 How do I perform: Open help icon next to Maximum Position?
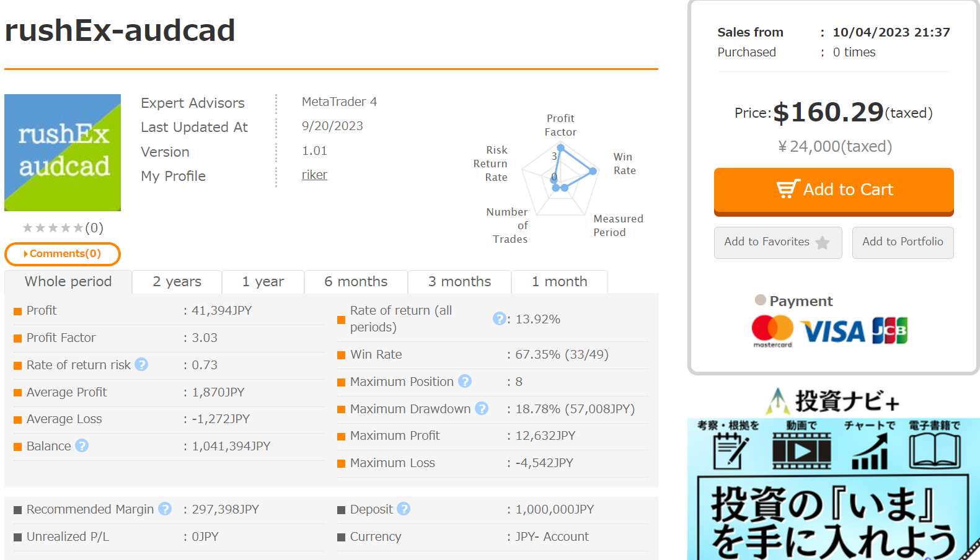click(465, 382)
